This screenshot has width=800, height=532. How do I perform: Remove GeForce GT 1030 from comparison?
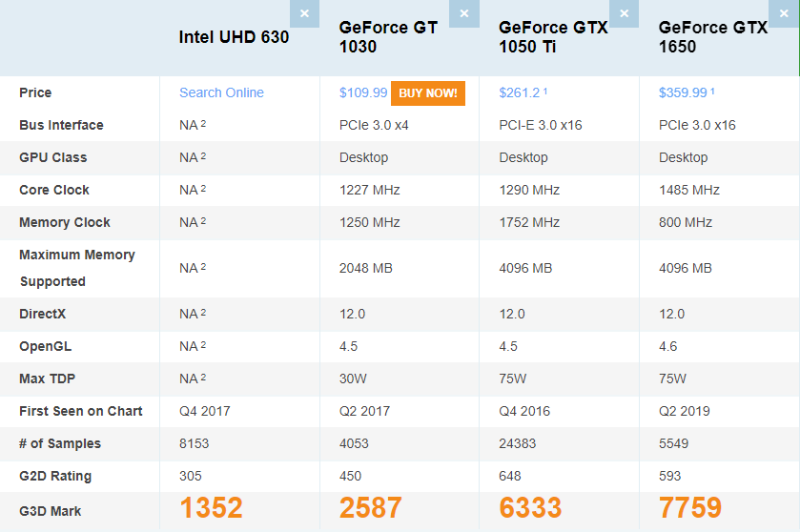point(464,13)
